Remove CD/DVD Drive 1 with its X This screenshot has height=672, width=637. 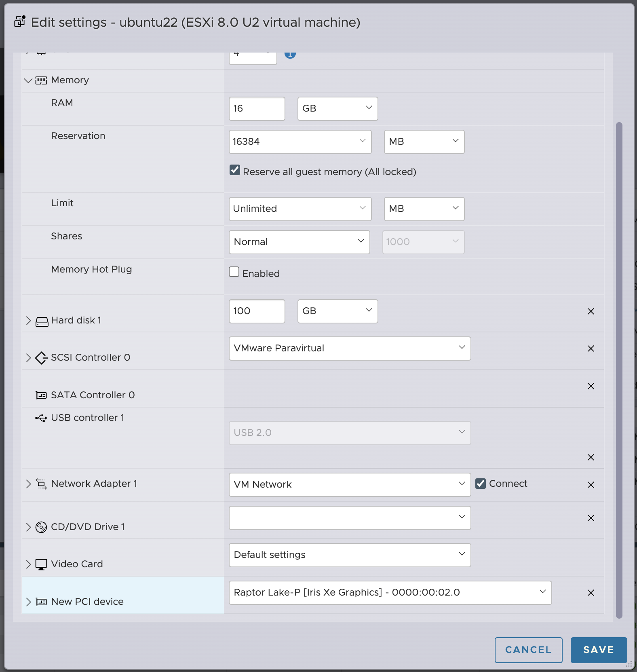(591, 518)
